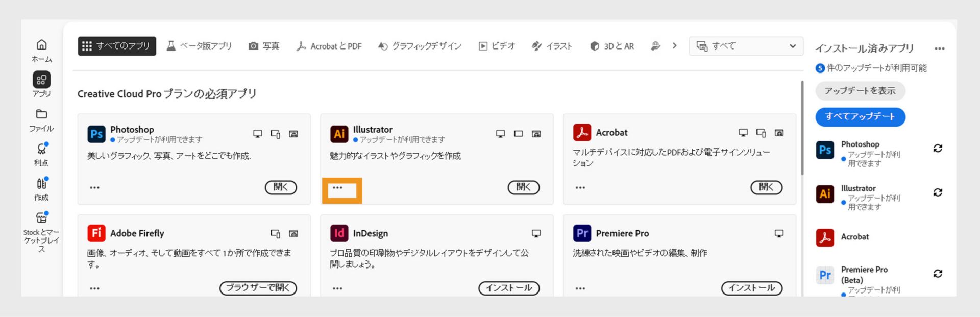This screenshot has width=980, height=317.
Task: Click the Illustrator card app icon
Action: (x=339, y=134)
